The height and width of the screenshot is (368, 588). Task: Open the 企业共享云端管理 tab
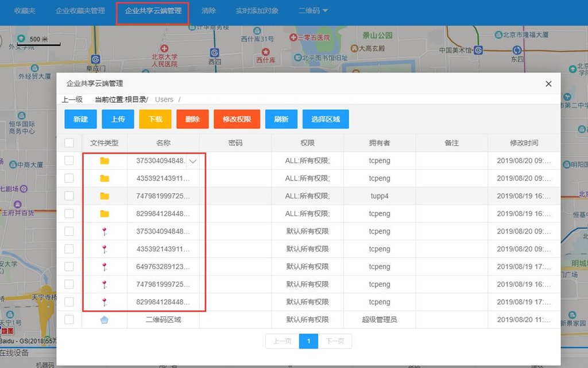click(x=153, y=11)
